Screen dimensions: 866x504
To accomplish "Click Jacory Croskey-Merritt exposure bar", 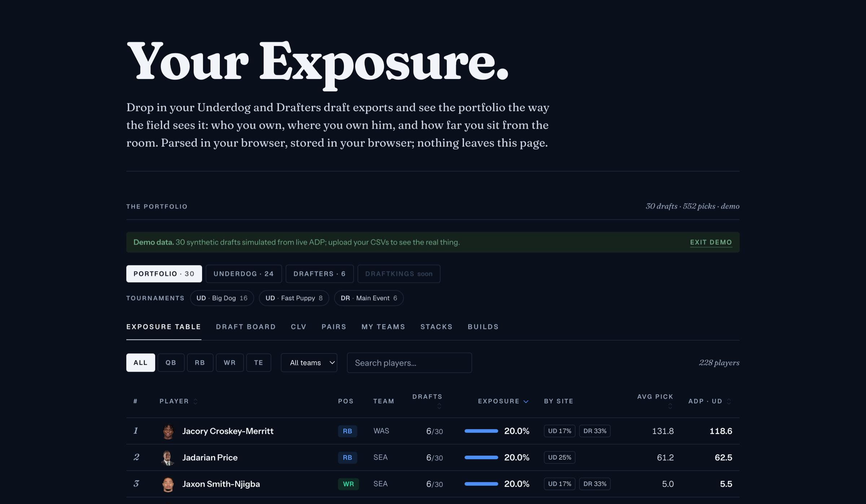I will (481, 431).
